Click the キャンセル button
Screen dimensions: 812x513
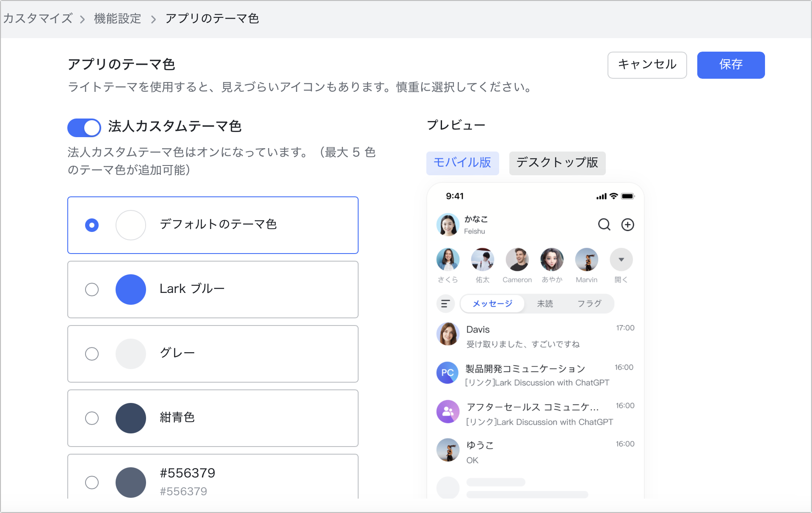pyautogui.click(x=647, y=65)
